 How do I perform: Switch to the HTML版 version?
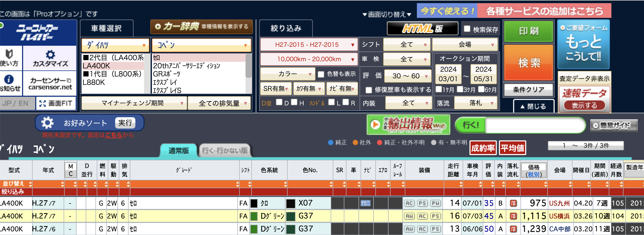click(x=422, y=28)
